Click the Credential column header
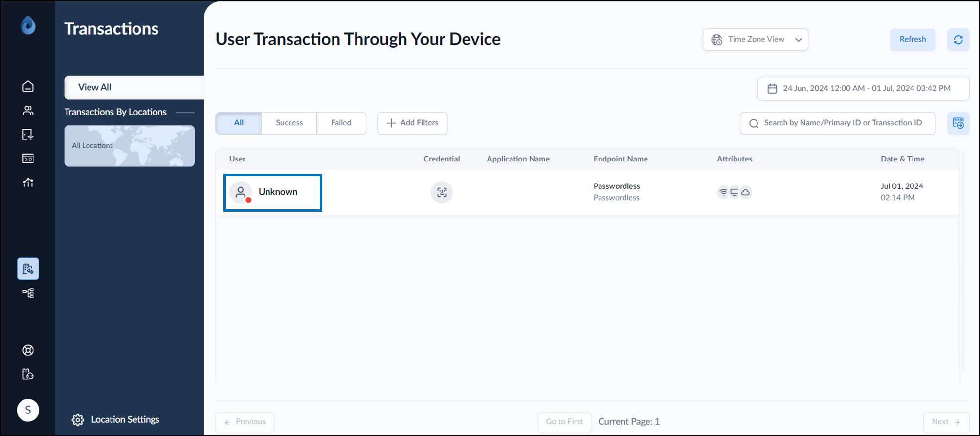 (x=442, y=159)
